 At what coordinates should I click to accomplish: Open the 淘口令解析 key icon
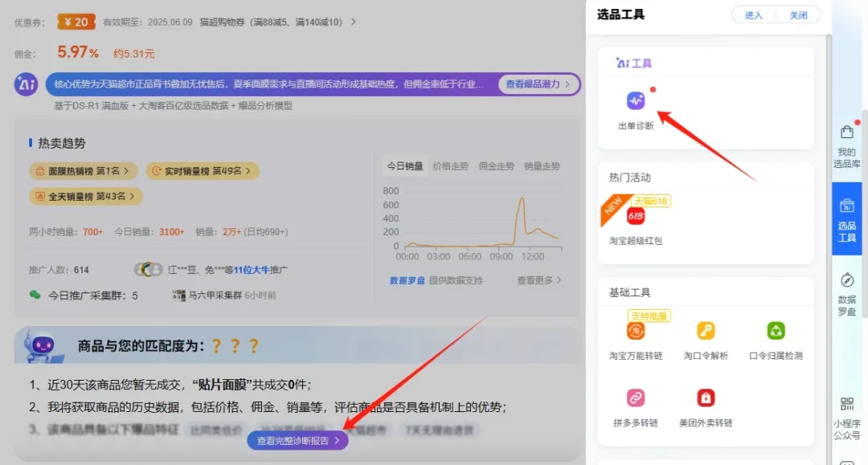click(706, 331)
